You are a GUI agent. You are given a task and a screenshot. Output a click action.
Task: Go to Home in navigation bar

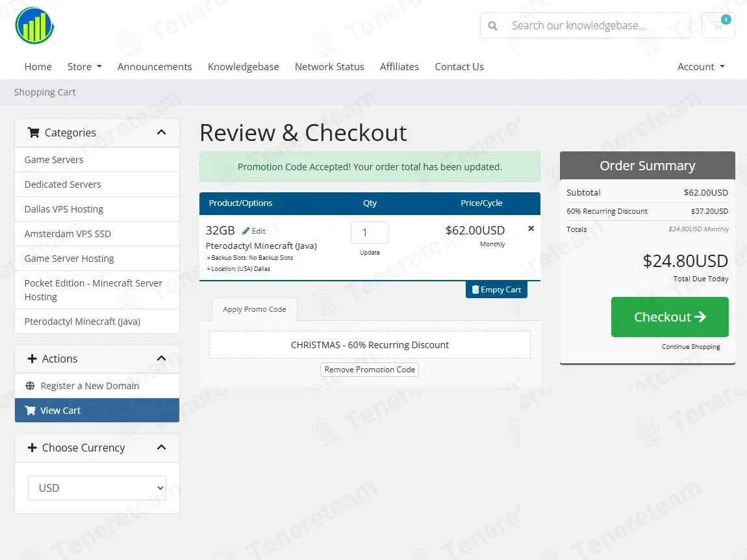(x=38, y=67)
